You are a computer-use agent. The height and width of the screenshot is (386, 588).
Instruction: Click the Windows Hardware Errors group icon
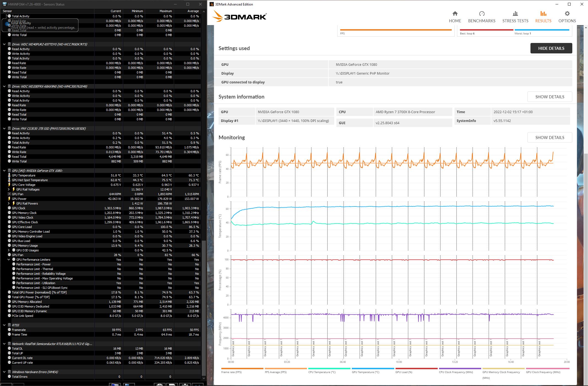point(9,372)
